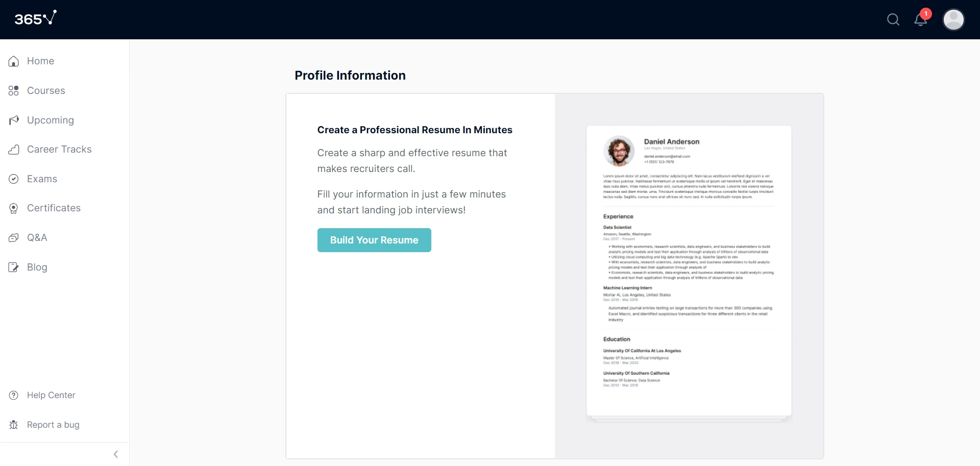Open the Help Center link

point(51,395)
